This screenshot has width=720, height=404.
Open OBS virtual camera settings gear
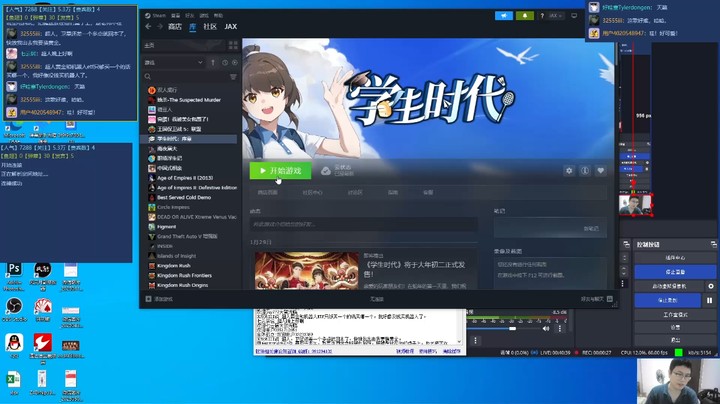click(x=710, y=286)
